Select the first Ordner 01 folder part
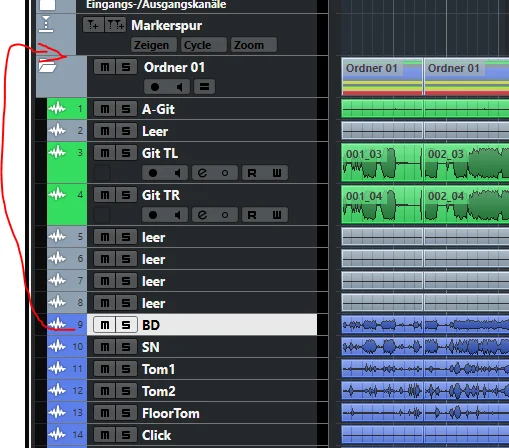The height and width of the screenshot is (448, 509). point(382,77)
